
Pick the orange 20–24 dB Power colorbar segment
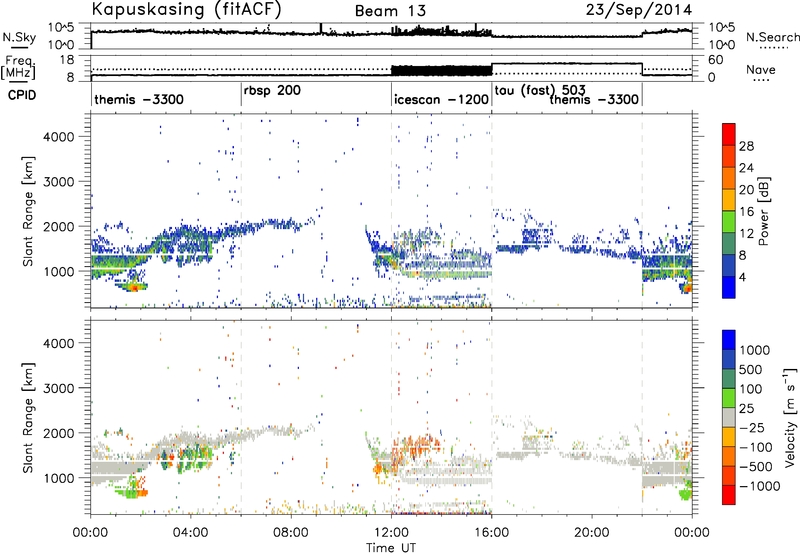(x=729, y=178)
